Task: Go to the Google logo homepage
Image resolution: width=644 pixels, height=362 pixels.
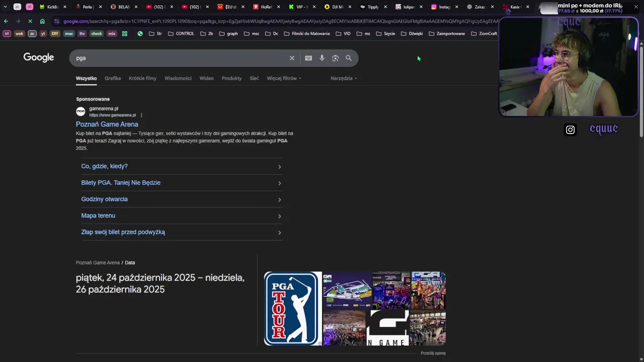Action: pyautogui.click(x=39, y=57)
